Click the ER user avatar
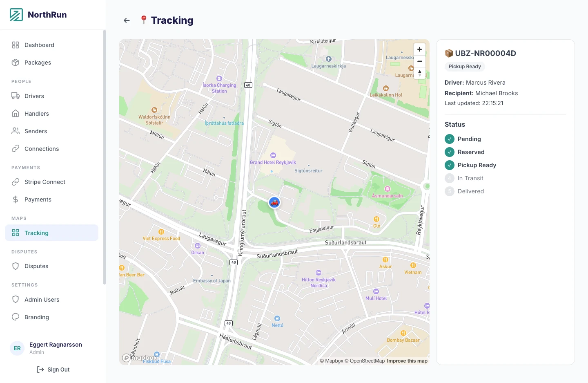 [x=17, y=348]
